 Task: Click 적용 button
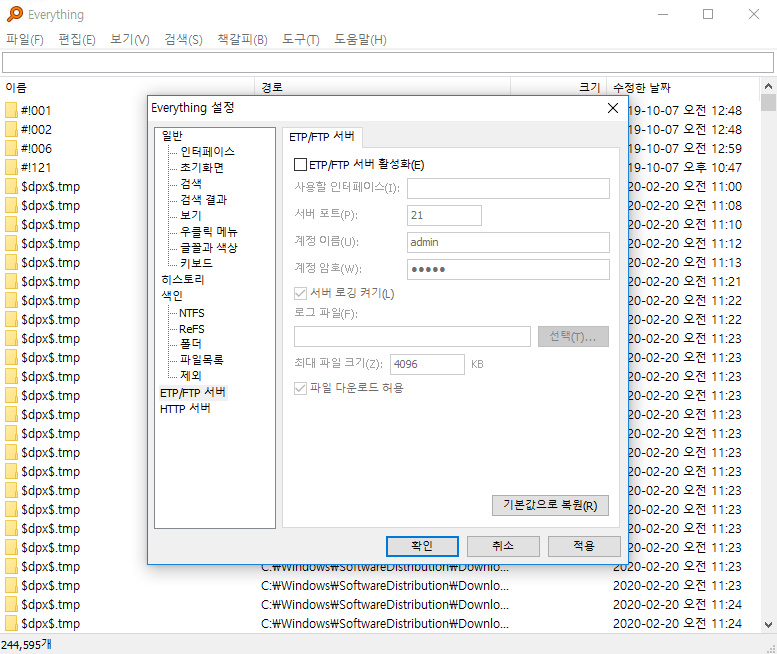[x=584, y=546]
